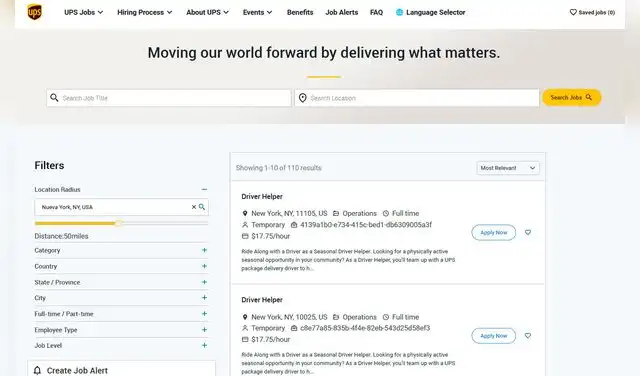
Task: Click the Operations folder icon in the 11105 job
Action: [x=336, y=213]
